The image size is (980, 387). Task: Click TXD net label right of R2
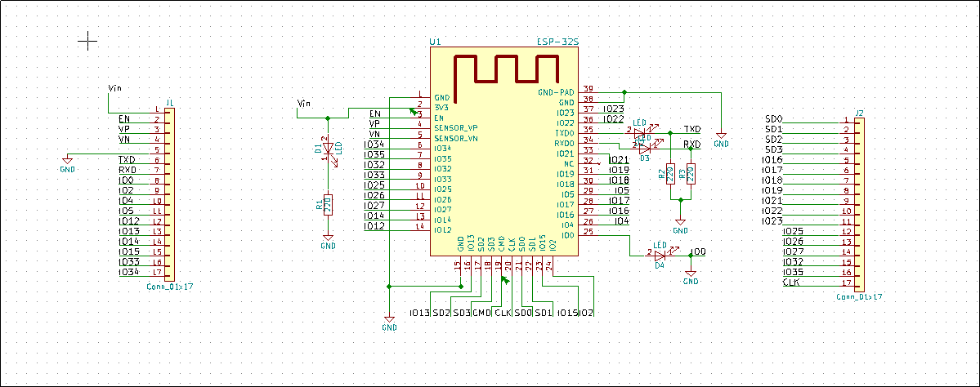[x=691, y=128]
